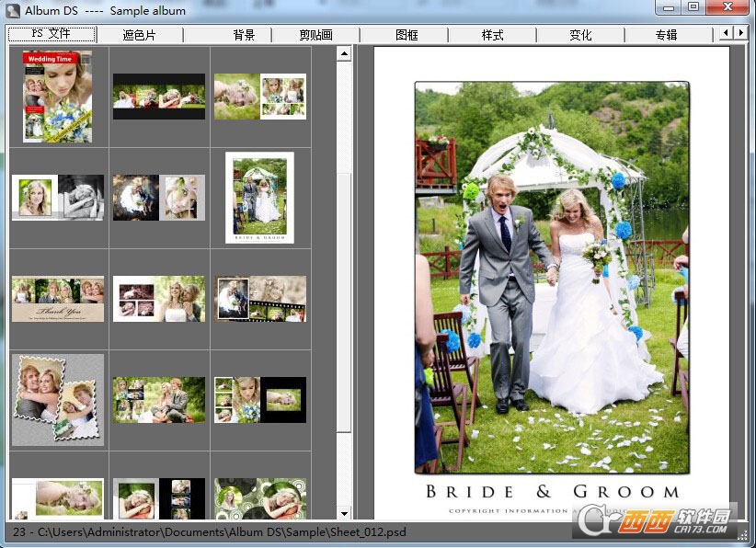The height and width of the screenshot is (548, 756).
Task: Pick the film strip collage template thumbnail
Action: click(x=260, y=300)
